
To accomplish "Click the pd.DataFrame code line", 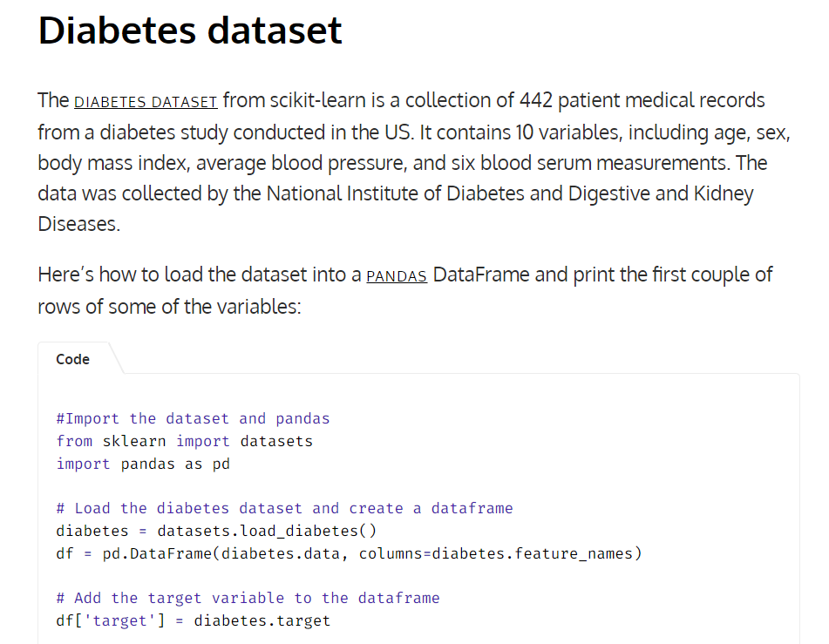I will (349, 553).
